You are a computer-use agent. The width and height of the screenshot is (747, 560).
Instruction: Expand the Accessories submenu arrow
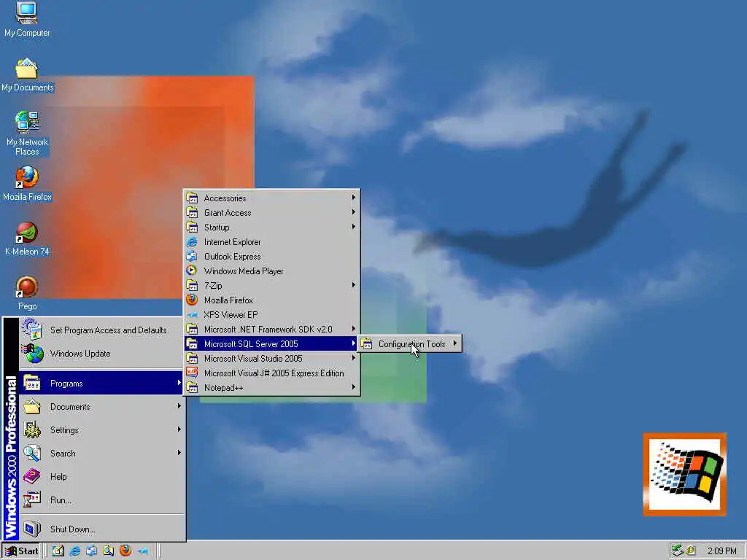(x=354, y=197)
